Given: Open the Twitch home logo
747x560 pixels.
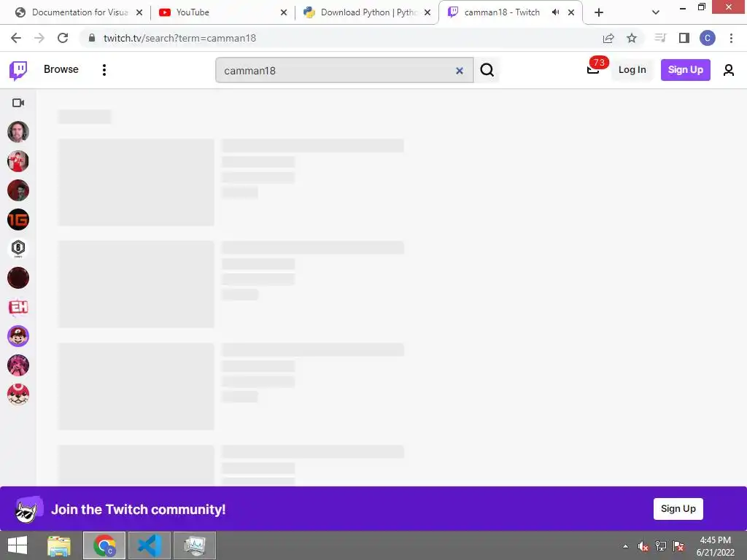Looking at the screenshot, I should click(x=18, y=71).
